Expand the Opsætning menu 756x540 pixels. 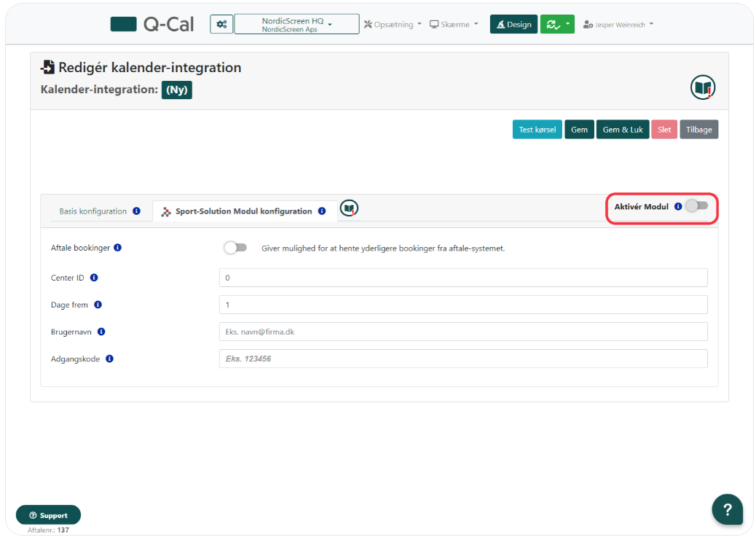click(393, 24)
